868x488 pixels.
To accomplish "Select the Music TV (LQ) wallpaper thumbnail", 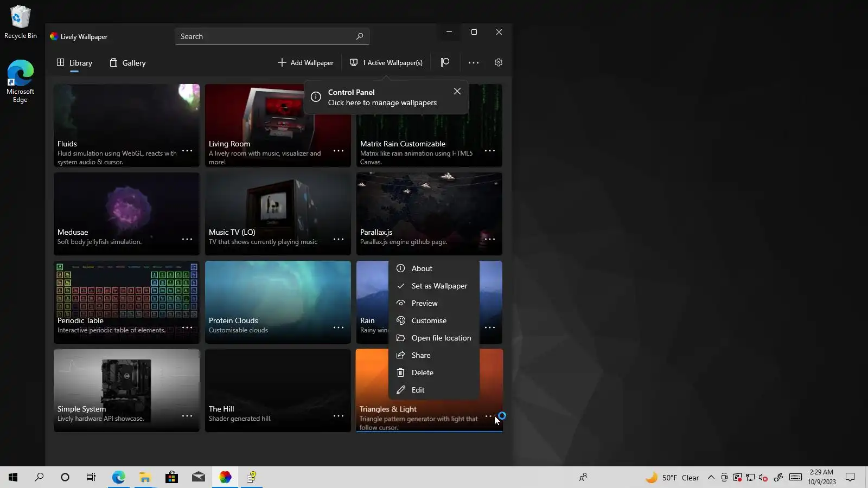I will pyautogui.click(x=278, y=214).
